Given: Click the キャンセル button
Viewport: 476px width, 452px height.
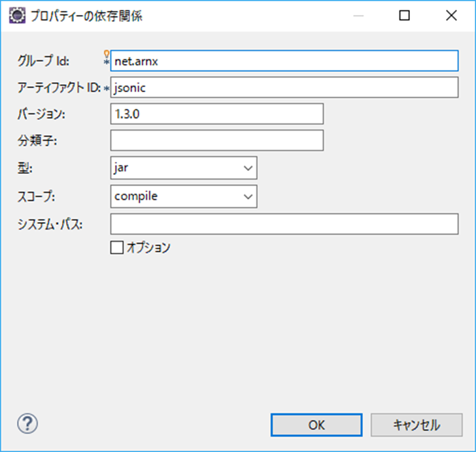Looking at the screenshot, I should 416,425.
